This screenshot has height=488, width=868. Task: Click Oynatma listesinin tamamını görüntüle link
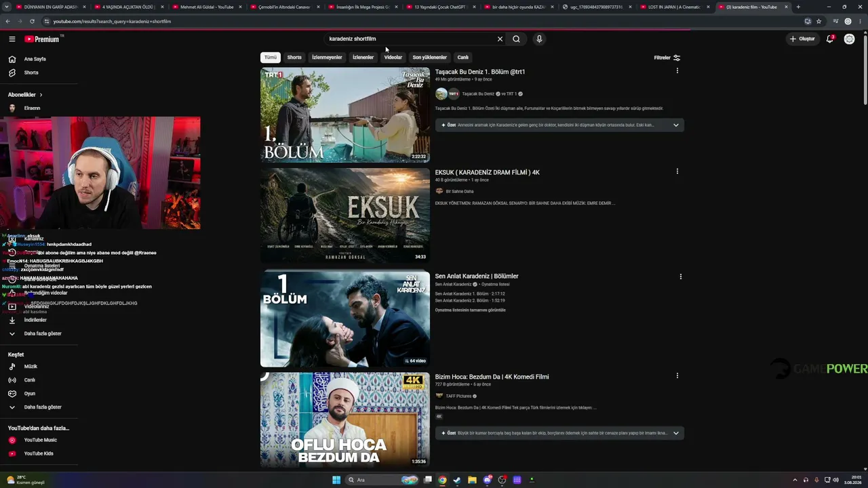pyautogui.click(x=471, y=310)
